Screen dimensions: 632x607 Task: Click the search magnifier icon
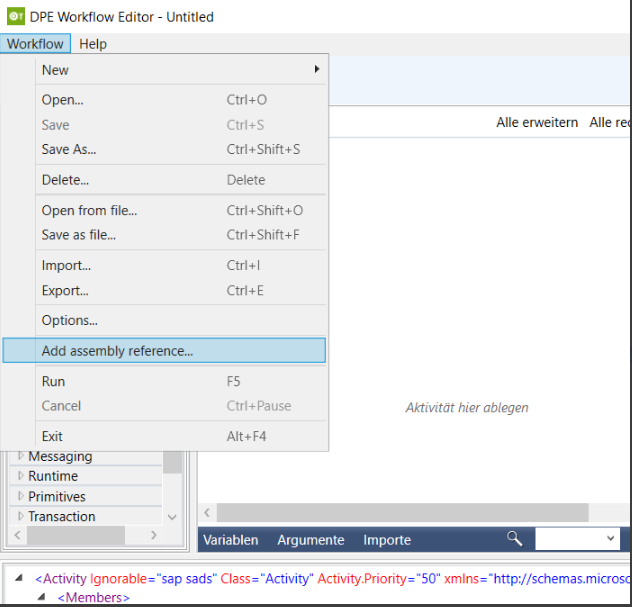click(514, 539)
